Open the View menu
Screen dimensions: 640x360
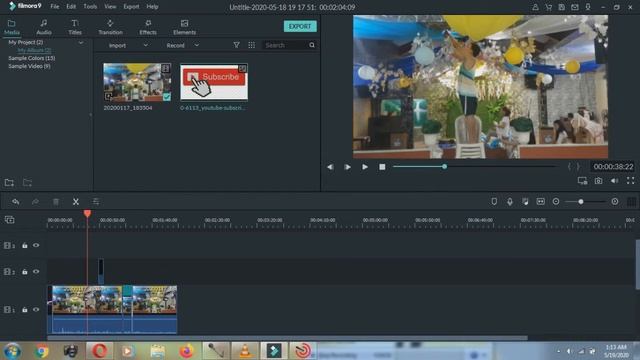pyautogui.click(x=110, y=7)
